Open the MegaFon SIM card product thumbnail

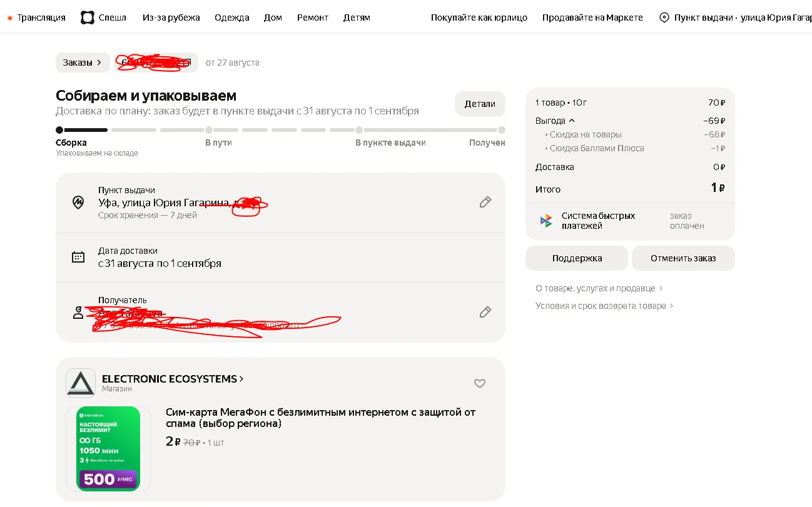[x=108, y=448]
